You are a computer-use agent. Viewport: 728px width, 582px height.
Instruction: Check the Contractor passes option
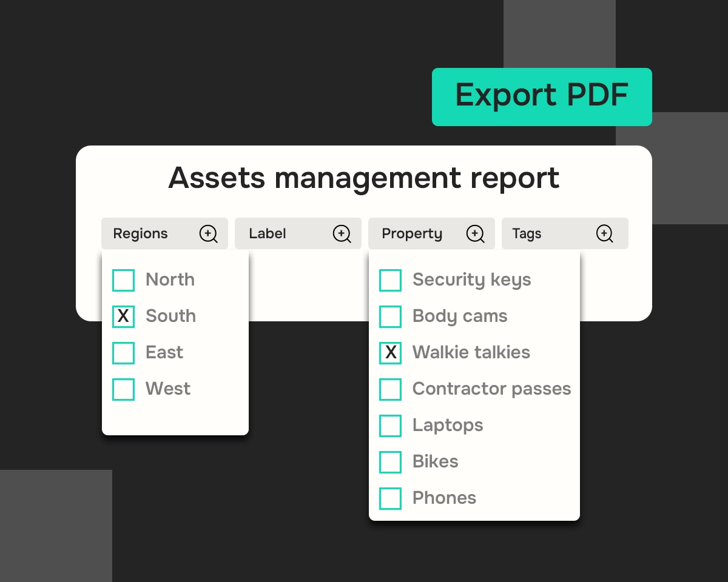[x=390, y=389]
